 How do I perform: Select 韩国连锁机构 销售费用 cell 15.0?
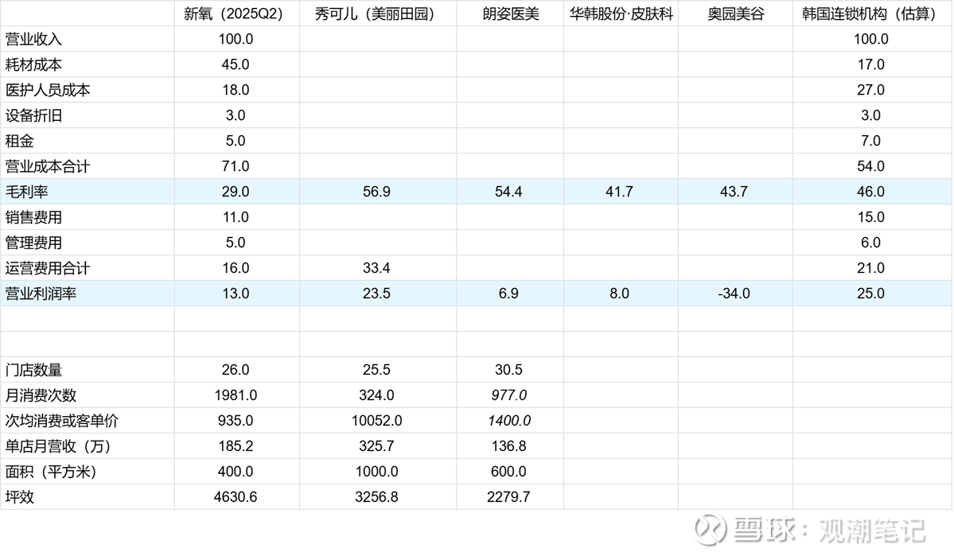[870, 218]
